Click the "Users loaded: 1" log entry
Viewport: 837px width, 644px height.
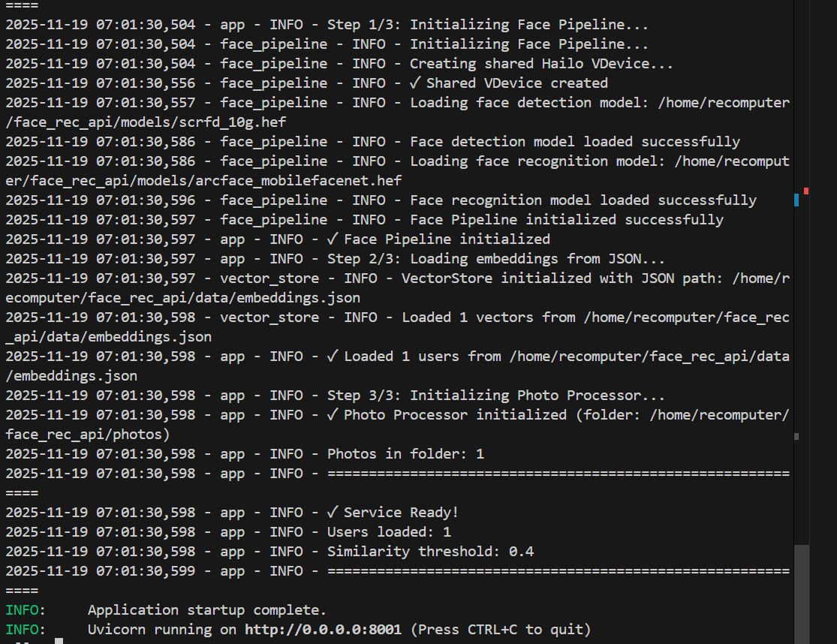[x=389, y=531]
